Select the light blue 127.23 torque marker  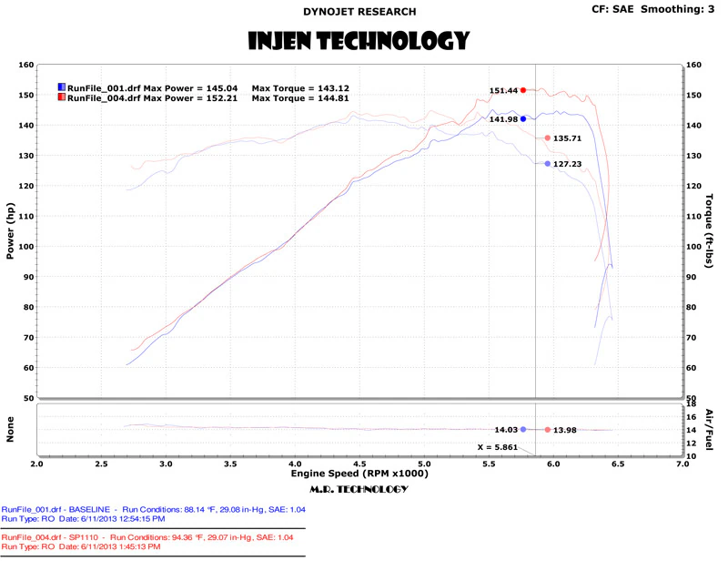click(x=548, y=164)
